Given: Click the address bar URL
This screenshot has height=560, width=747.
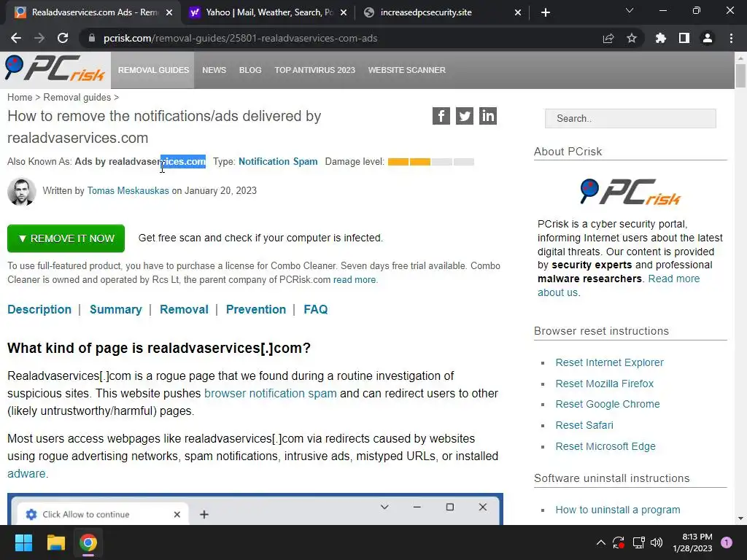Looking at the screenshot, I should tap(240, 38).
